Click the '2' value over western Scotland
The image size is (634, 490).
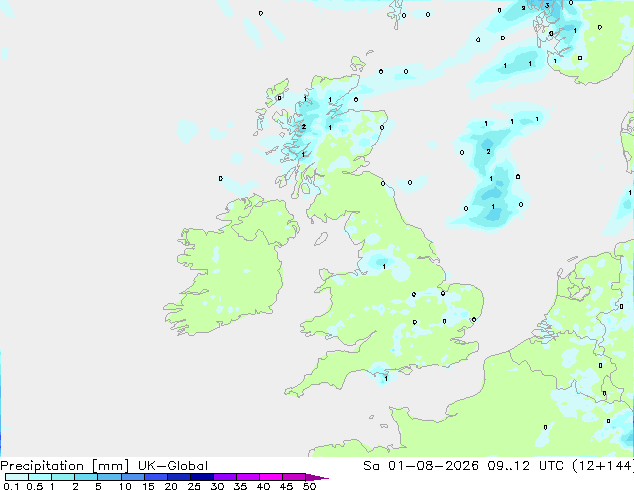click(304, 127)
